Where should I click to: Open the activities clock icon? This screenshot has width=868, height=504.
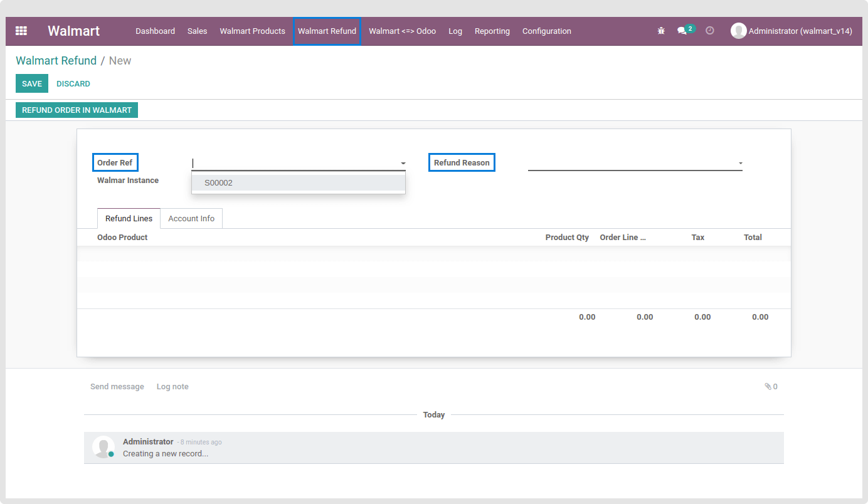710,31
